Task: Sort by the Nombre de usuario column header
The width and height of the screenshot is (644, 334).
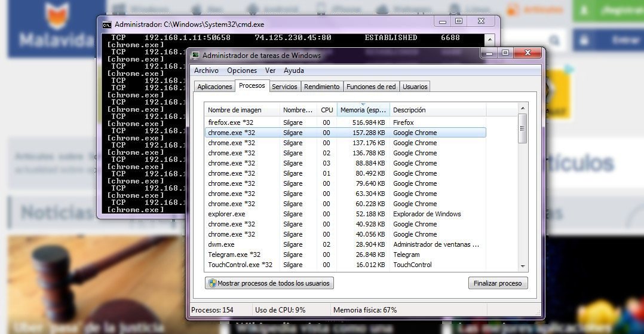Action: (298, 110)
